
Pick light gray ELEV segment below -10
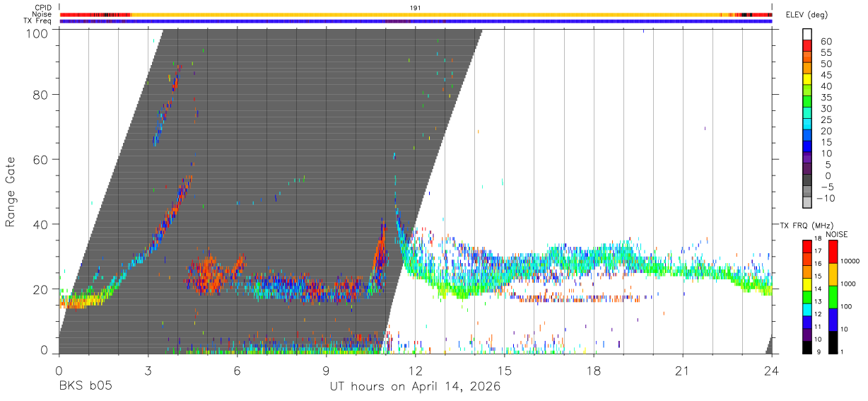(x=808, y=203)
